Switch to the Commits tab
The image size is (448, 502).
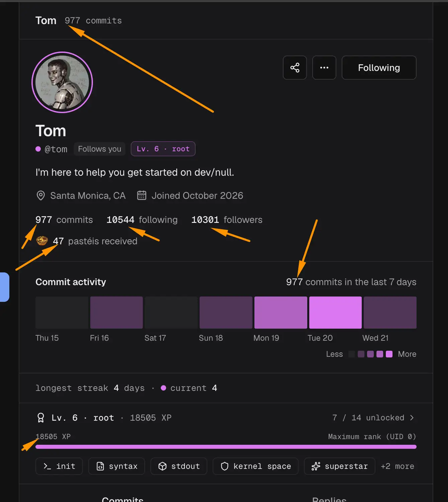(122, 499)
